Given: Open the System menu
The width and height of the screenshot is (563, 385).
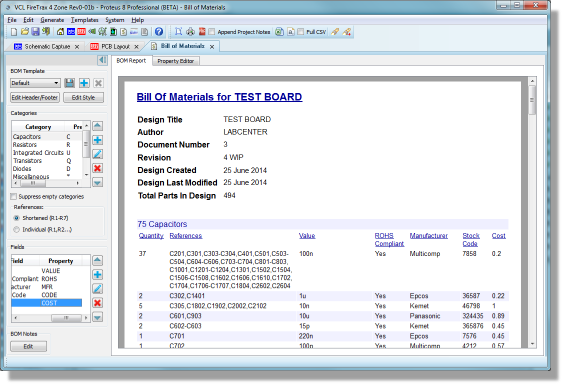Looking at the screenshot, I should click(x=115, y=20).
